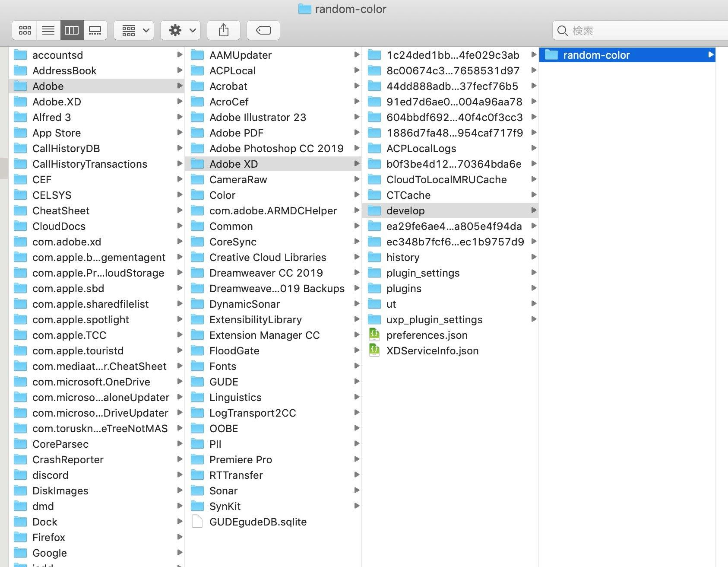Click the preferences.json file icon

coord(374,334)
